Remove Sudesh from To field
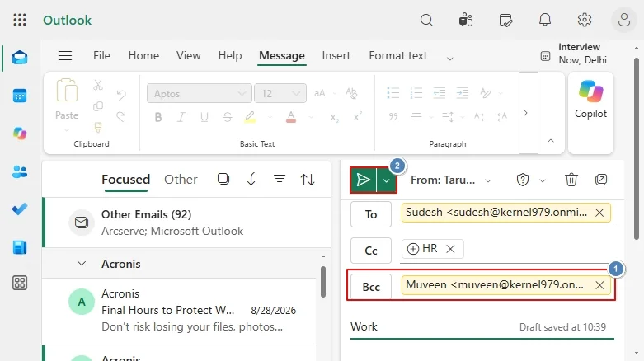 click(599, 213)
